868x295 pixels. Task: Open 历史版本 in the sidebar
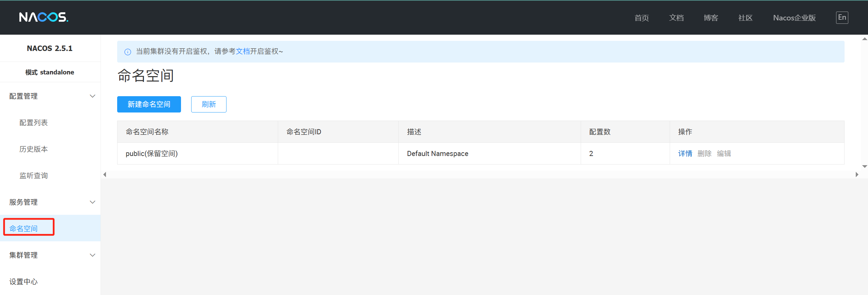[34, 149]
